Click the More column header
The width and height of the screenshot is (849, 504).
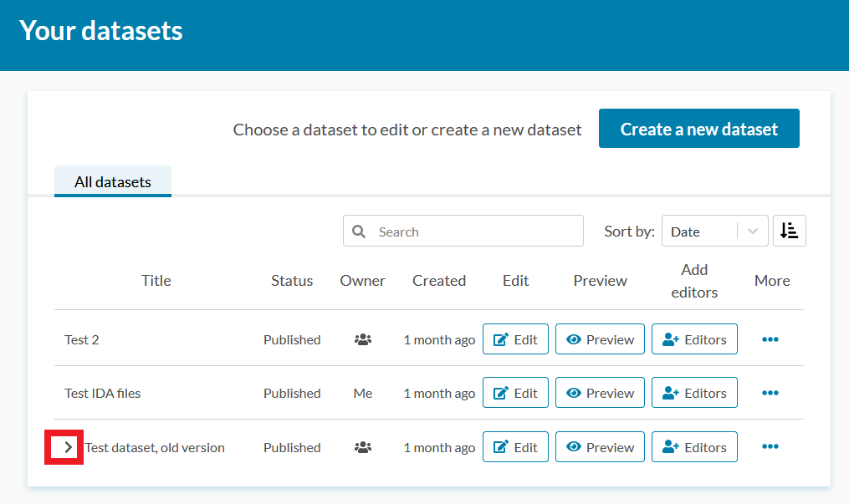(x=772, y=281)
